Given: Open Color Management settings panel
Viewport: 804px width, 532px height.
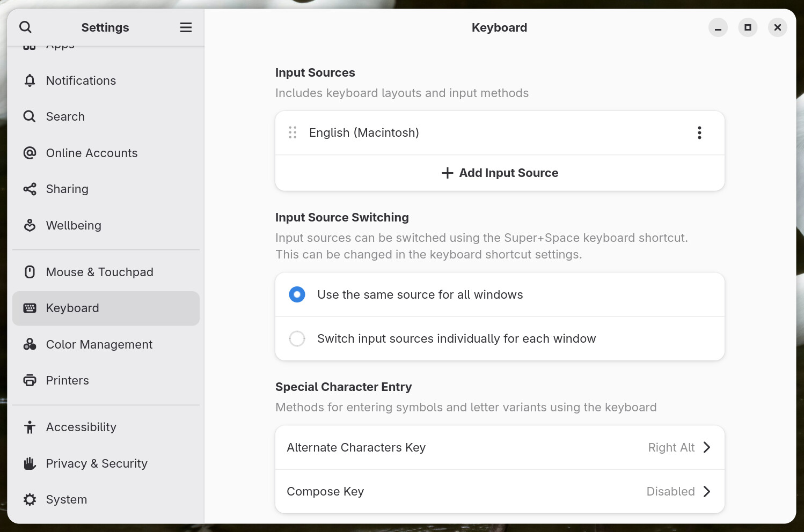Looking at the screenshot, I should (x=99, y=344).
